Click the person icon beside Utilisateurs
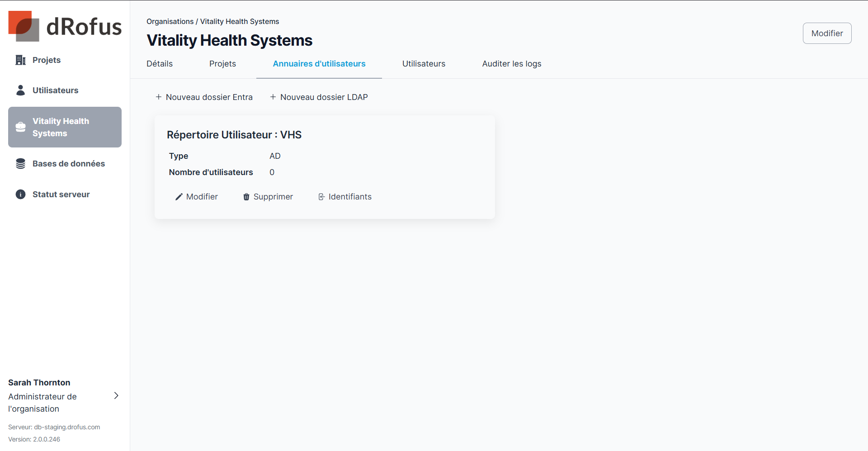The image size is (868, 451). tap(20, 90)
